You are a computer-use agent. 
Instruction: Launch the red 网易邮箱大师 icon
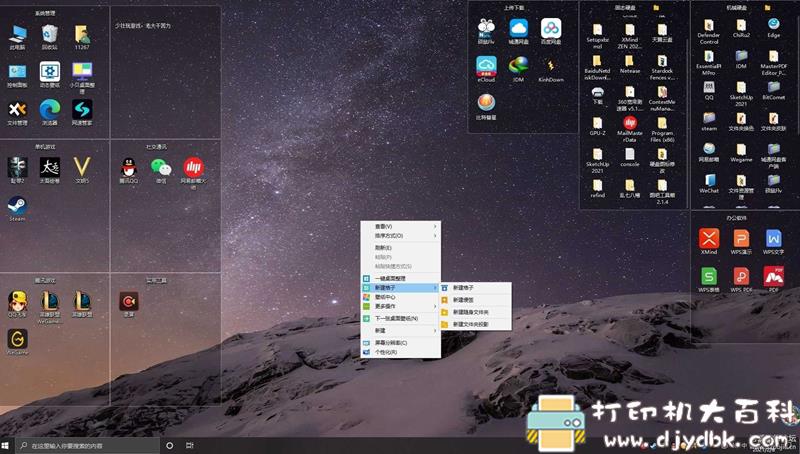click(193, 172)
